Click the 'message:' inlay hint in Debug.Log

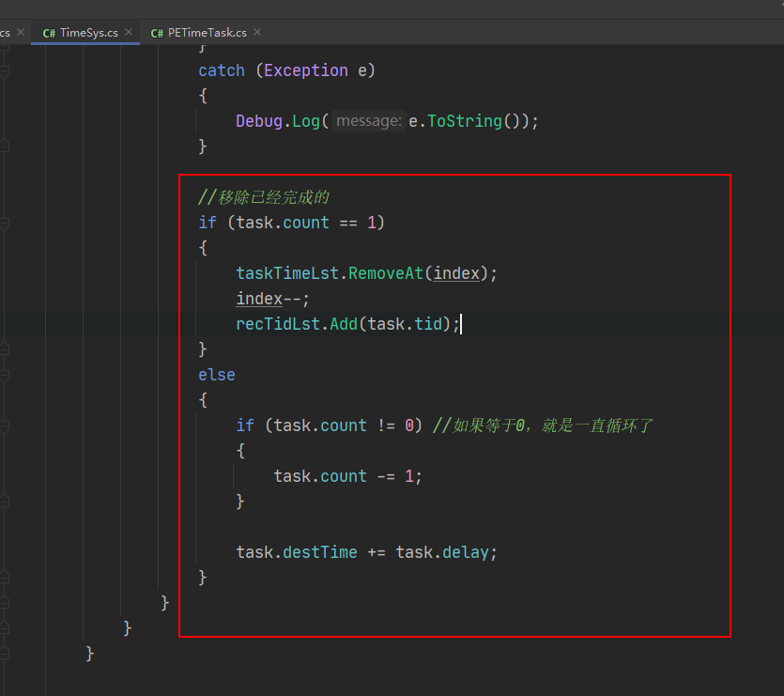coord(368,121)
